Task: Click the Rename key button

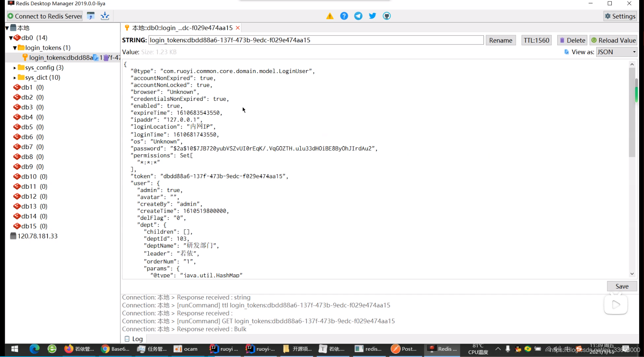Action: pos(501,40)
